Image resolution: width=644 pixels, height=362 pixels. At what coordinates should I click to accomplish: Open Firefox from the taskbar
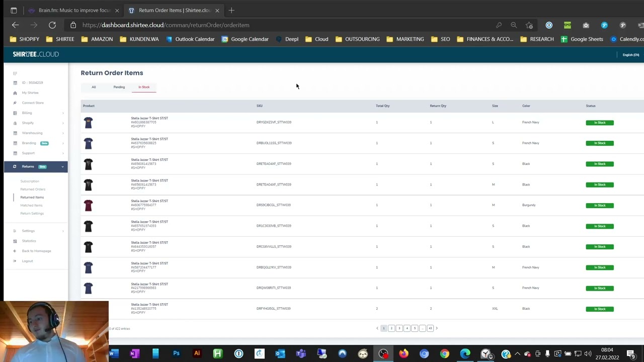click(404, 353)
